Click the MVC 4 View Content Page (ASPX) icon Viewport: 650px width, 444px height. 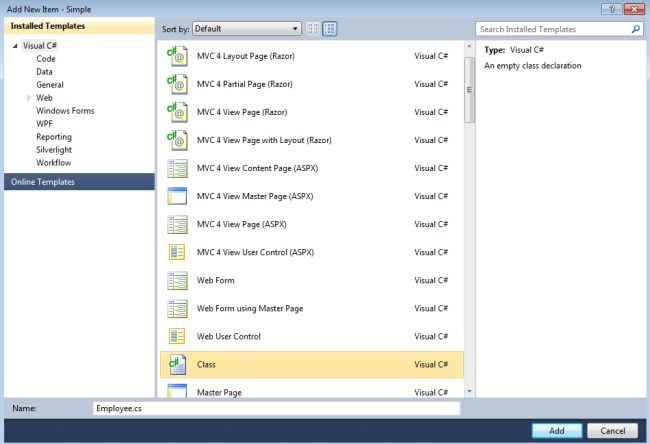[177, 168]
